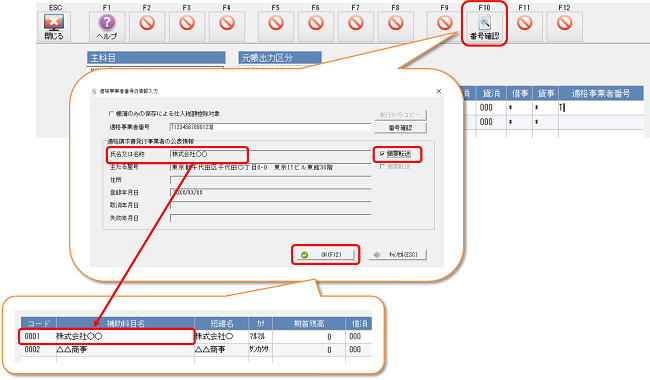
Task: Click the サンカクサ kana cell
Action: coord(260,350)
